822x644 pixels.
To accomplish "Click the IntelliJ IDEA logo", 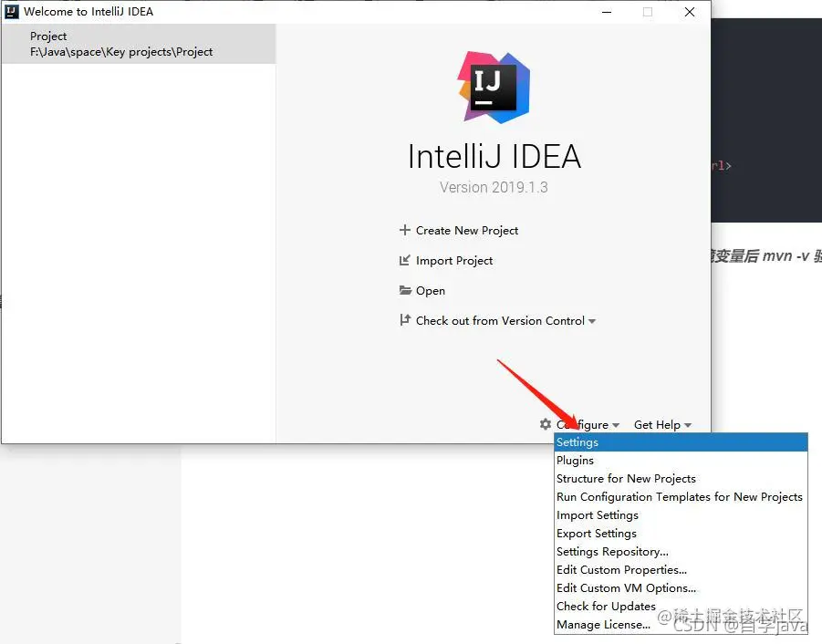I will 494,87.
